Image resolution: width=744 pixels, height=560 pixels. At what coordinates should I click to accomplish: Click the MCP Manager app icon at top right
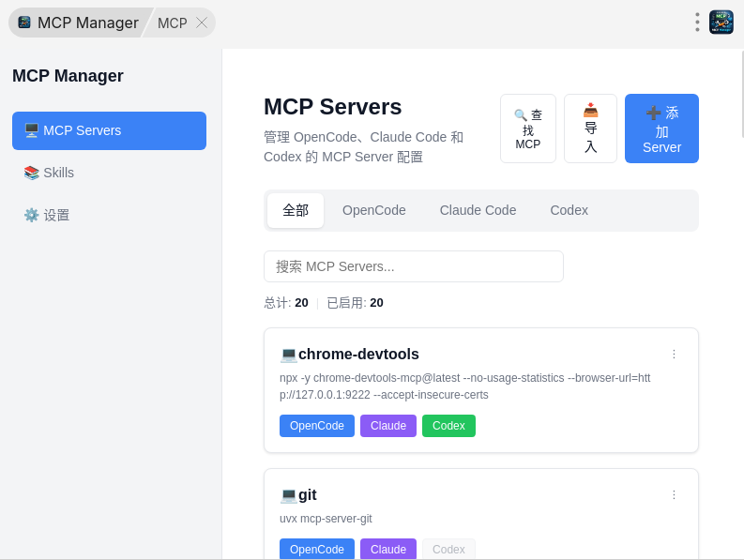pyautogui.click(x=721, y=23)
